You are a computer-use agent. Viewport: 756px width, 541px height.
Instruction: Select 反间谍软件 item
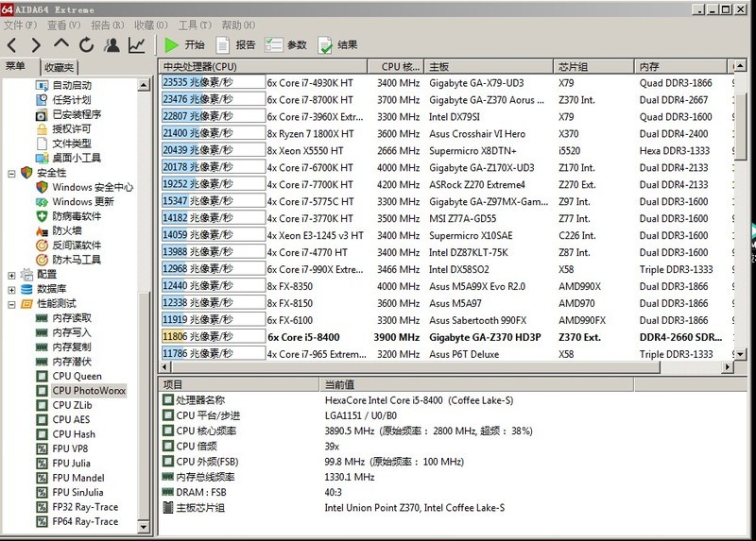click(x=68, y=245)
